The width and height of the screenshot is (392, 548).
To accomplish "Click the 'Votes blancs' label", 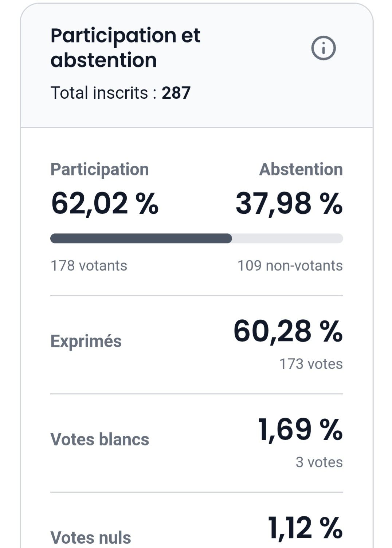I will point(99,439).
